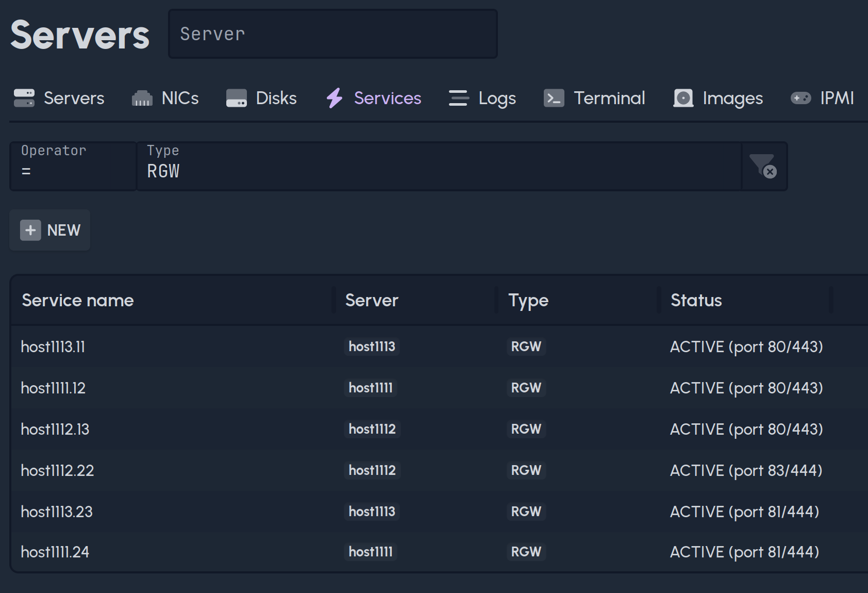The height and width of the screenshot is (593, 868).
Task: Click the NEW button
Action: (x=50, y=230)
